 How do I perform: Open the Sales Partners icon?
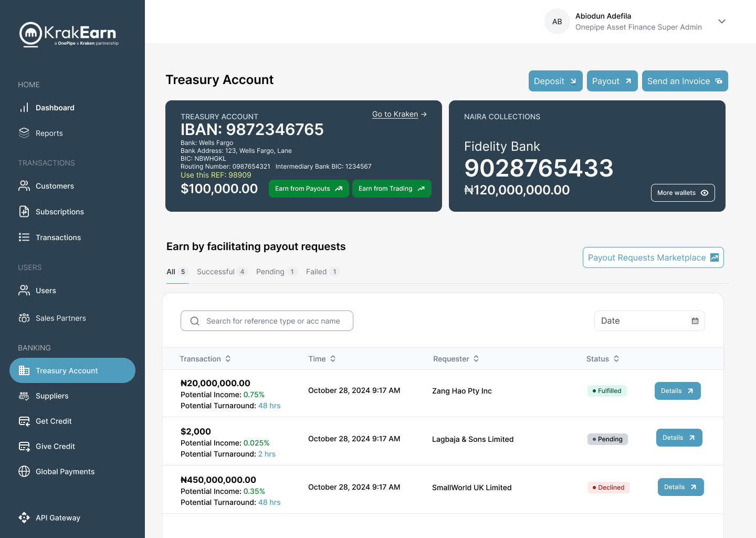tap(24, 318)
